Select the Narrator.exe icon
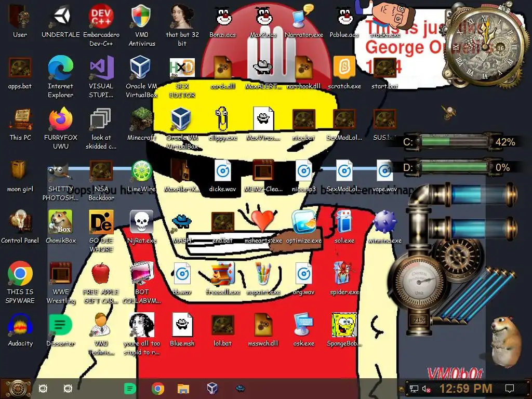This screenshot has width=532, height=399. coord(303,17)
